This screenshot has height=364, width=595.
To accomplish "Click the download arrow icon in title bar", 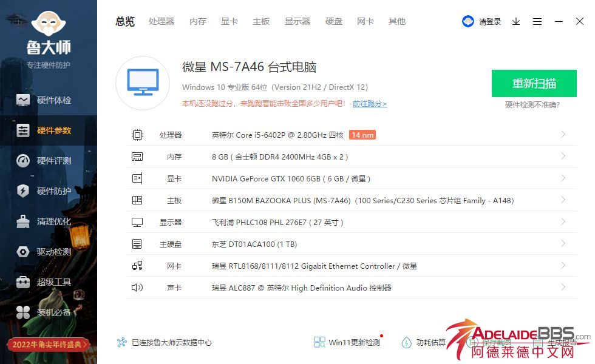I will pyautogui.click(x=516, y=21).
